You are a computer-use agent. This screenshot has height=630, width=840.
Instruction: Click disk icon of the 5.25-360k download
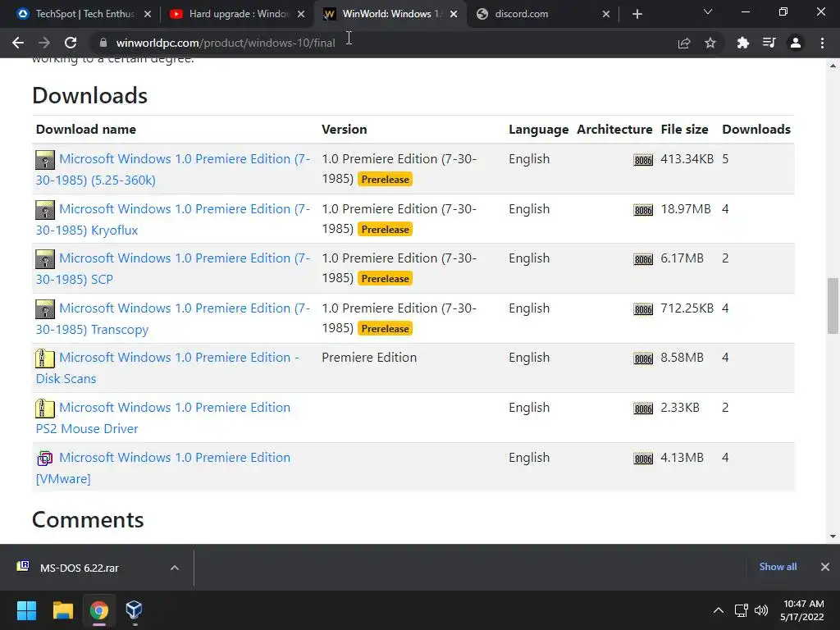pos(45,160)
